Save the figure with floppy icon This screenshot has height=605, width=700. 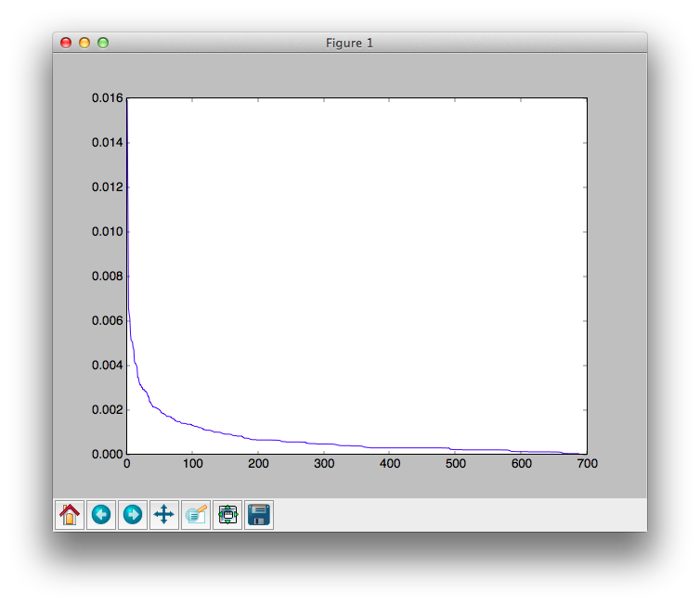point(259,515)
